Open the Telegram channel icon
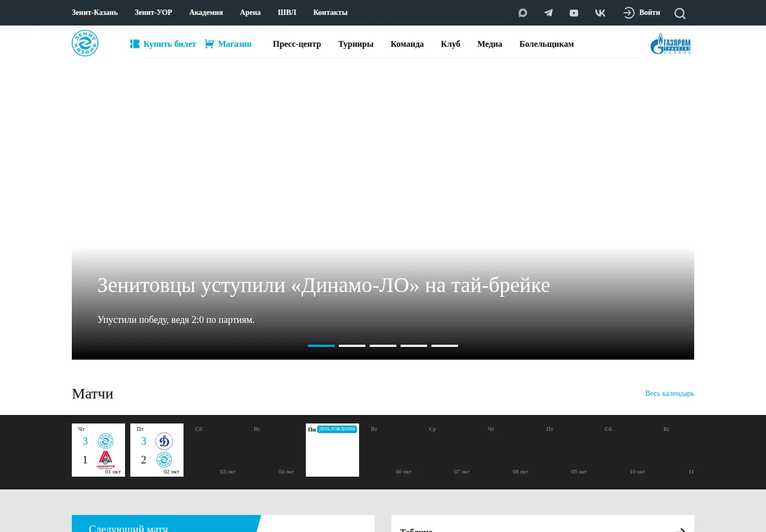The width and height of the screenshot is (766, 532). pos(548,13)
